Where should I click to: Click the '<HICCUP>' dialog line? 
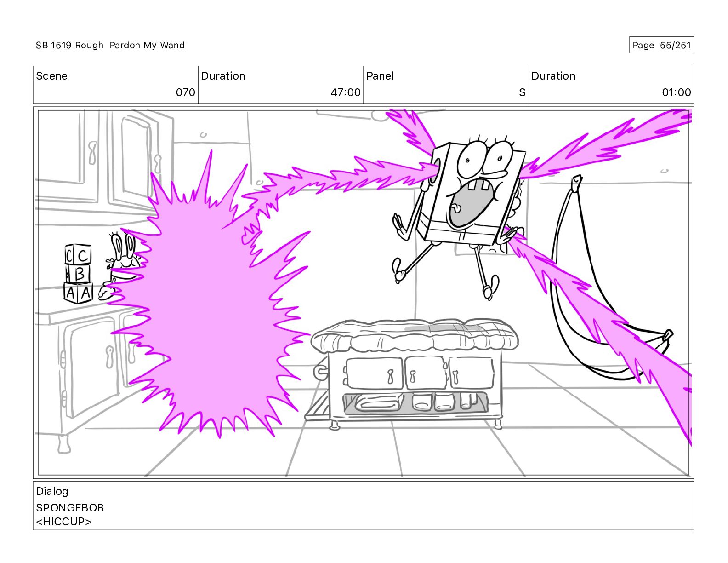64,522
